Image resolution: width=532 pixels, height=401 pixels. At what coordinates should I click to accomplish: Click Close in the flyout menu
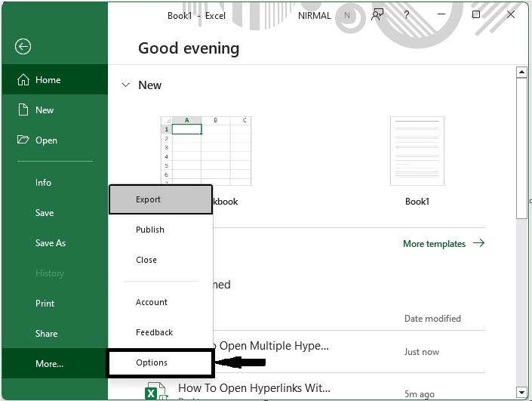(161, 260)
